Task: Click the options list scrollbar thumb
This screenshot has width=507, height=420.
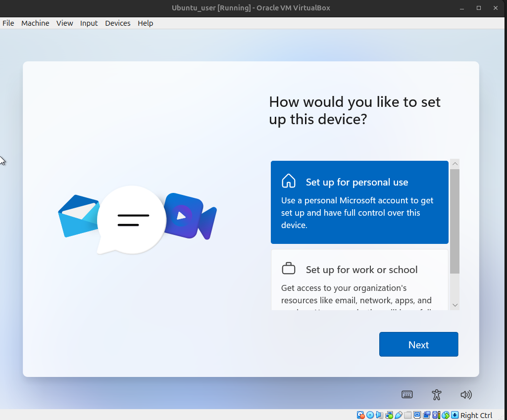Action: pyautogui.click(x=455, y=221)
